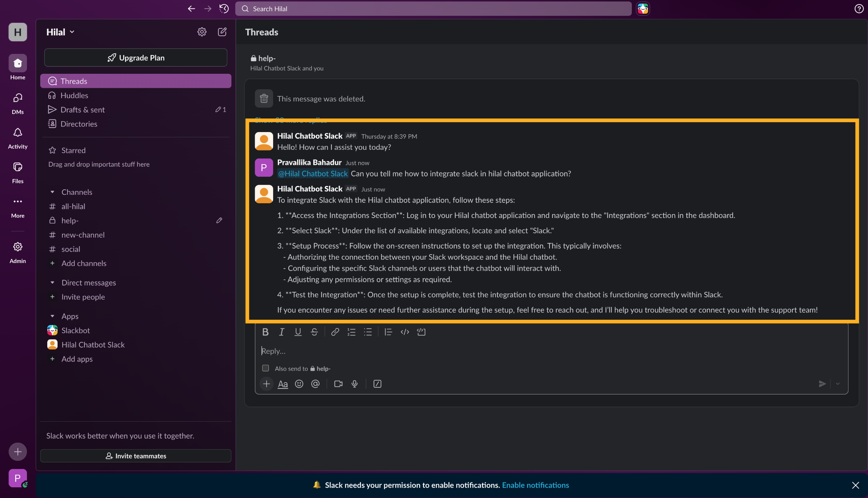Toggle bold formatting in the reply toolbar

pos(265,332)
